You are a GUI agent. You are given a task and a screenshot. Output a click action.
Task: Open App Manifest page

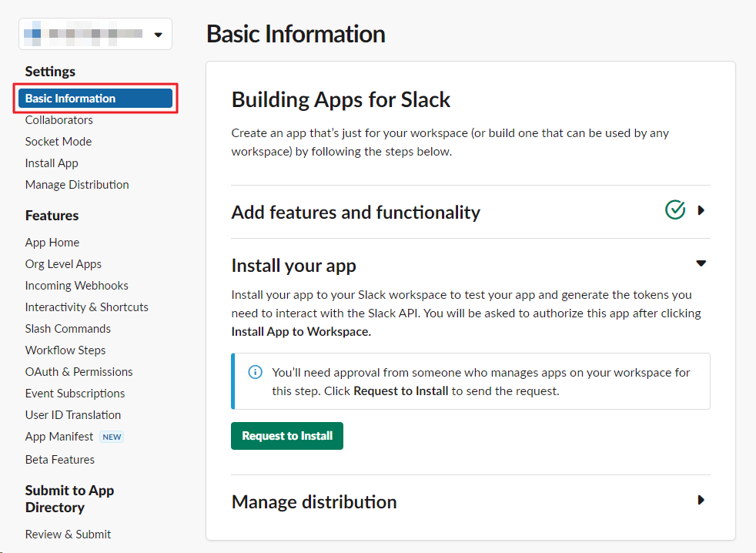point(59,437)
